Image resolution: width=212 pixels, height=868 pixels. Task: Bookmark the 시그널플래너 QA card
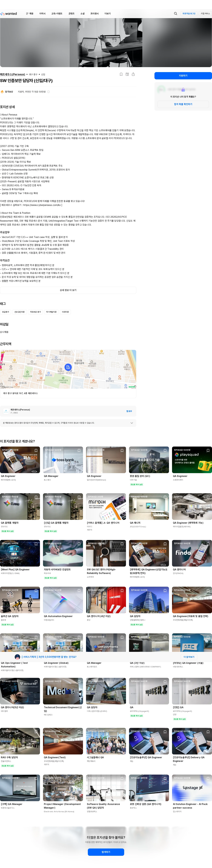(122, 732)
